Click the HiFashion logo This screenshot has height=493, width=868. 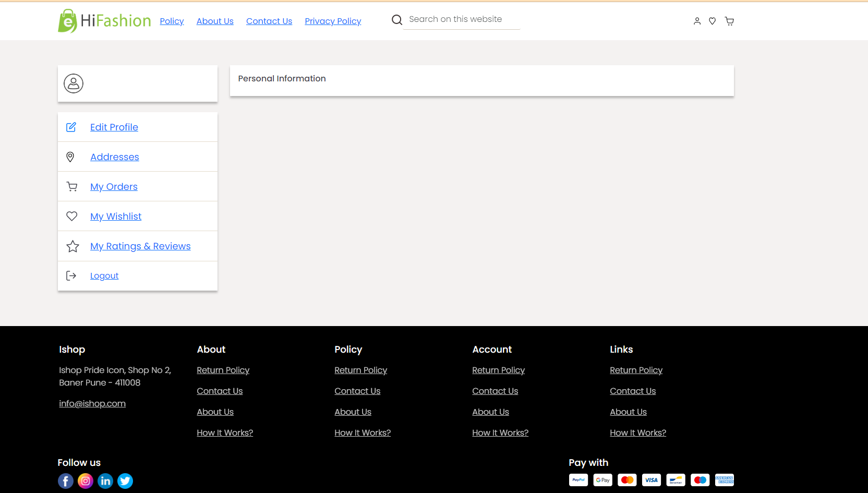tap(104, 21)
